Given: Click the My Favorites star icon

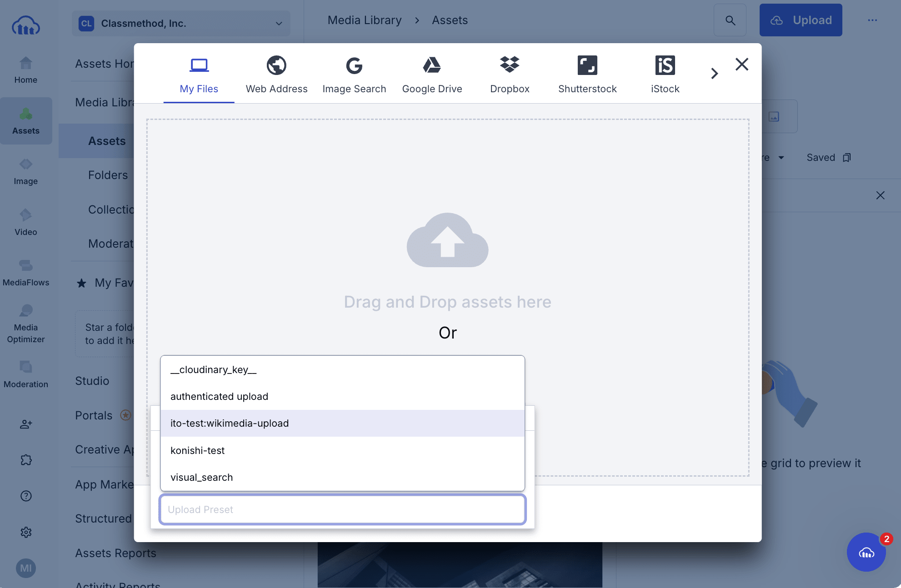Looking at the screenshot, I should pos(81,284).
